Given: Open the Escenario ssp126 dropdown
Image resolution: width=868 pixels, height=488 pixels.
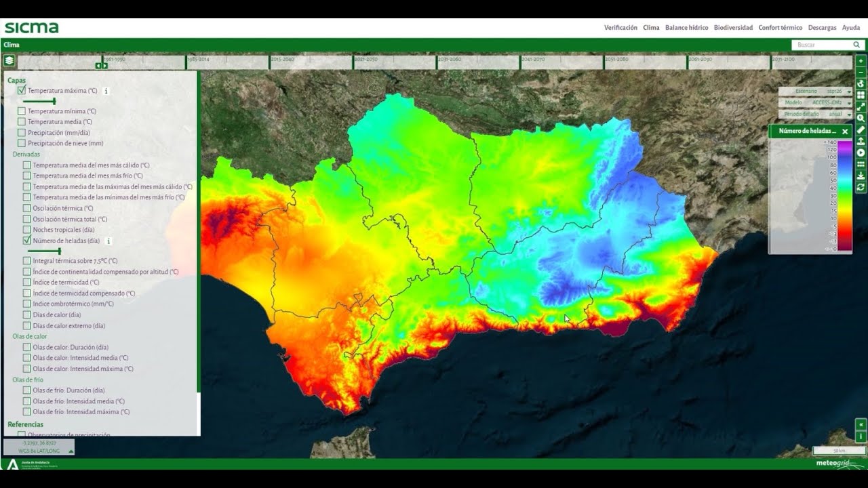Looking at the screenshot, I should pyautogui.click(x=815, y=91).
